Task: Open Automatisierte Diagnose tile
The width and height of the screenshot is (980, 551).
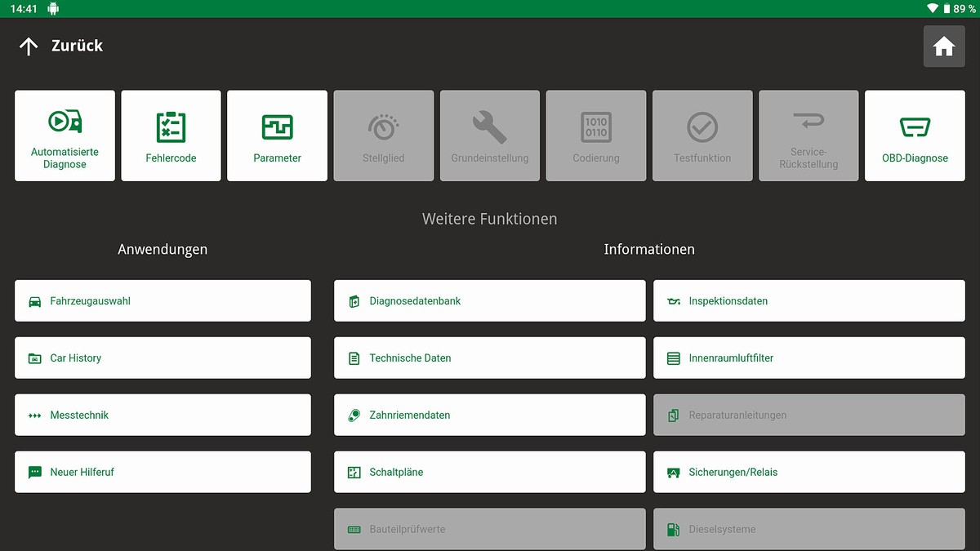Action: (65, 136)
